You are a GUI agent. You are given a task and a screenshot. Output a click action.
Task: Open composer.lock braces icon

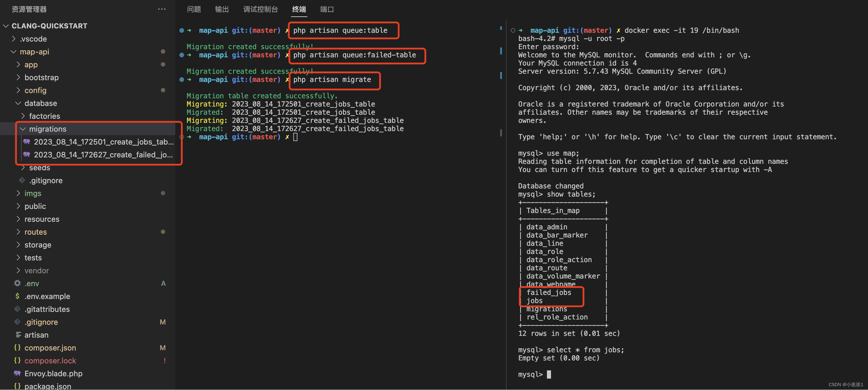click(17, 360)
